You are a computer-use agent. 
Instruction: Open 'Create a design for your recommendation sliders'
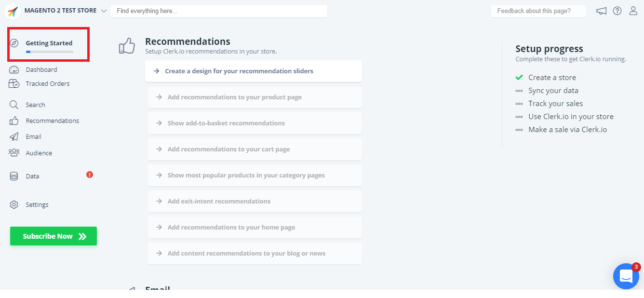pyautogui.click(x=239, y=71)
